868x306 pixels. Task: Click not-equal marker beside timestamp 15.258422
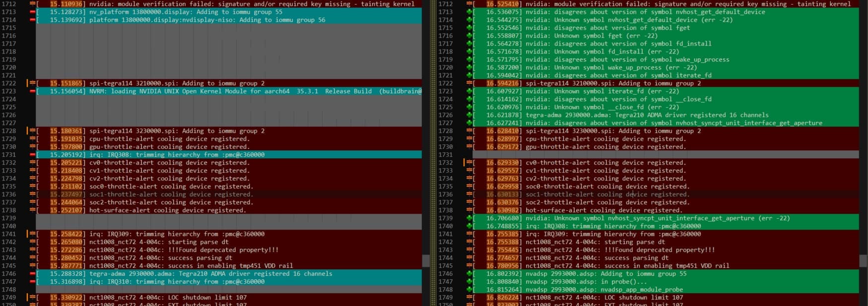click(x=32, y=234)
